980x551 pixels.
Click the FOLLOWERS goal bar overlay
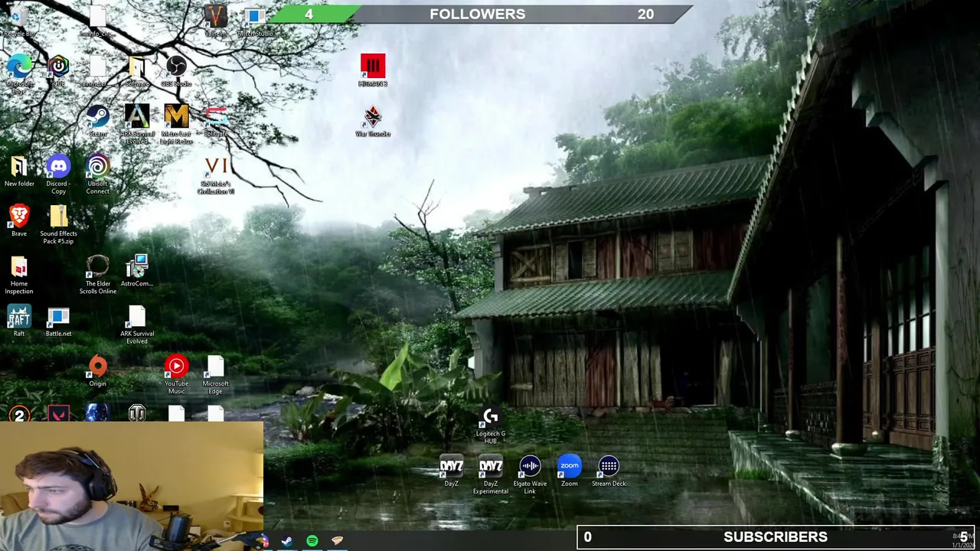482,14
